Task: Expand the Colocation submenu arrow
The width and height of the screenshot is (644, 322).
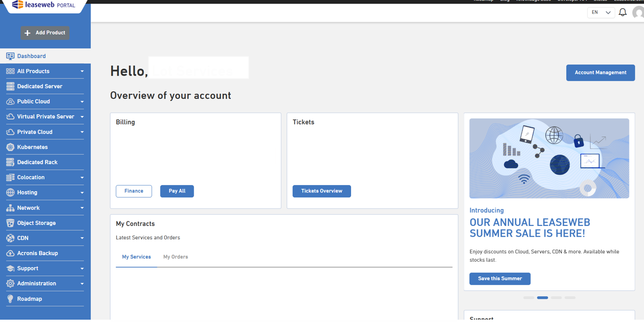Action: point(82,178)
